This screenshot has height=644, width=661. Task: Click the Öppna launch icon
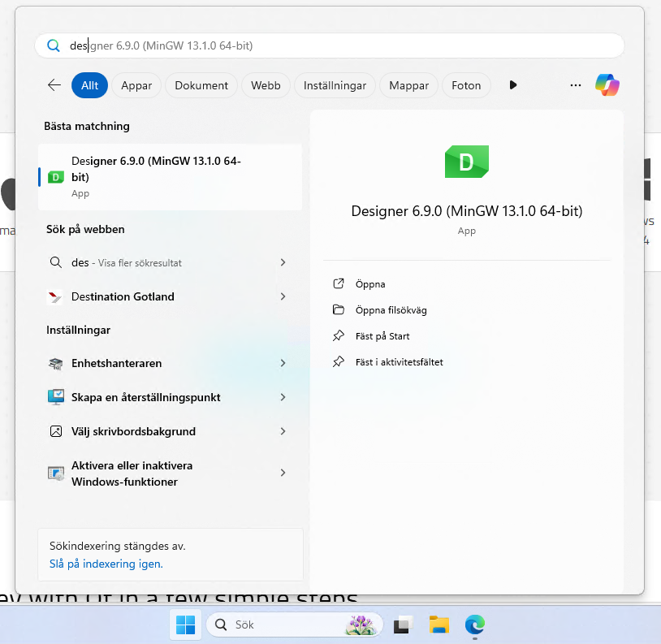(x=339, y=283)
